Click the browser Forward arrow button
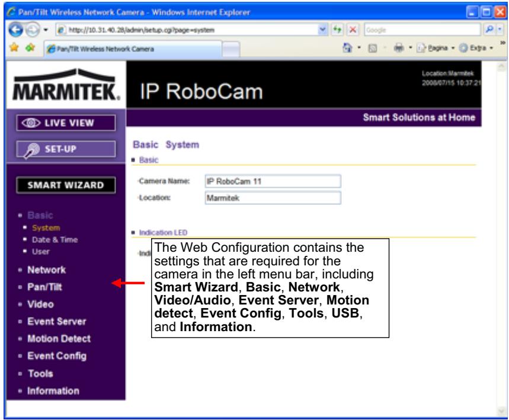 click(x=33, y=30)
